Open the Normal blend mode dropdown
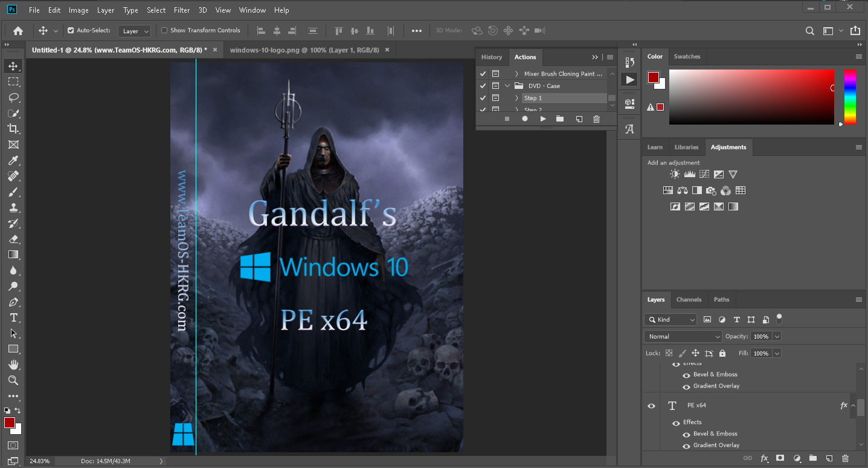The image size is (868, 468). click(x=683, y=336)
